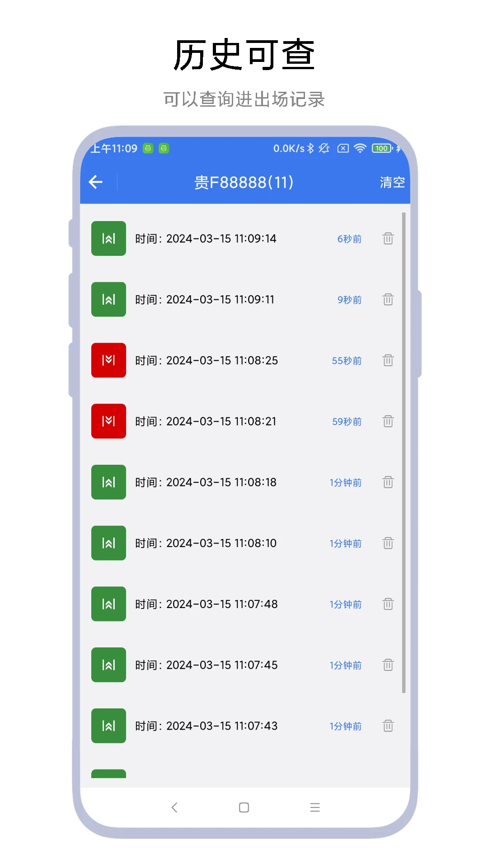Tap the back arrow in header
This screenshot has height=868, width=488.
click(x=96, y=182)
